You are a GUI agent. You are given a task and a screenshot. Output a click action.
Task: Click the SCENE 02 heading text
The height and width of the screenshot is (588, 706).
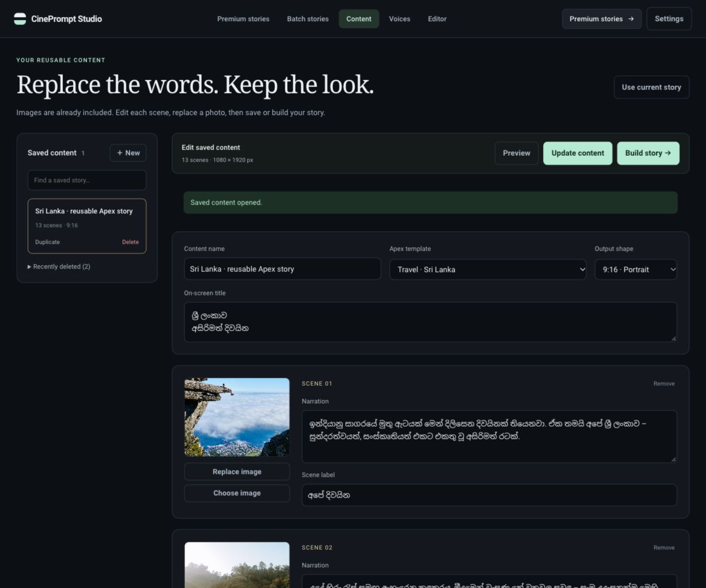click(317, 548)
